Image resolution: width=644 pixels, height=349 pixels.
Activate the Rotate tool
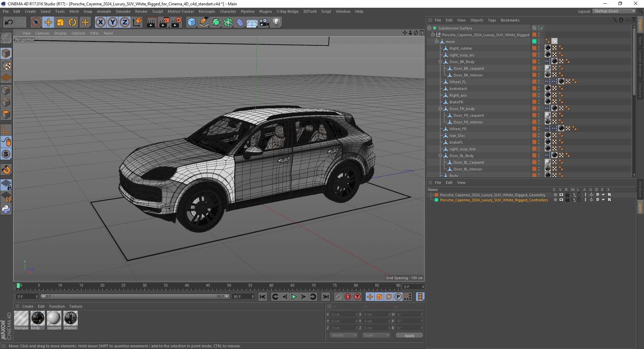click(72, 22)
